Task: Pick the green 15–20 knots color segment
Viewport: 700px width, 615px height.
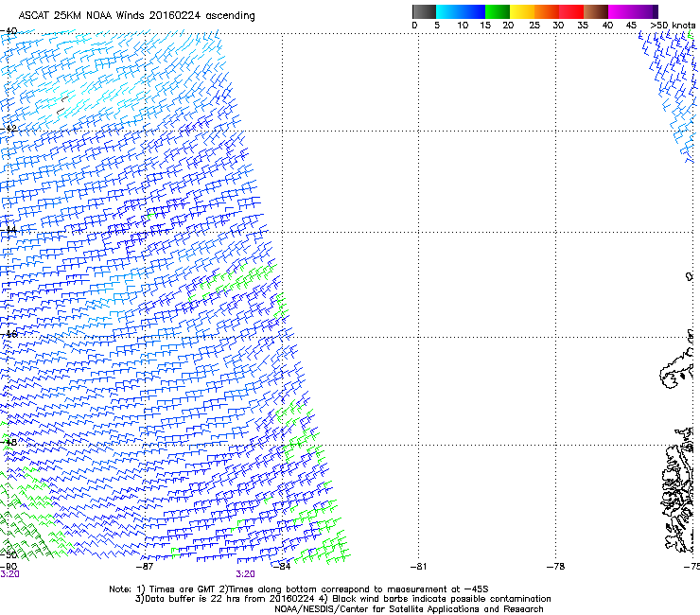Action: 498,11
